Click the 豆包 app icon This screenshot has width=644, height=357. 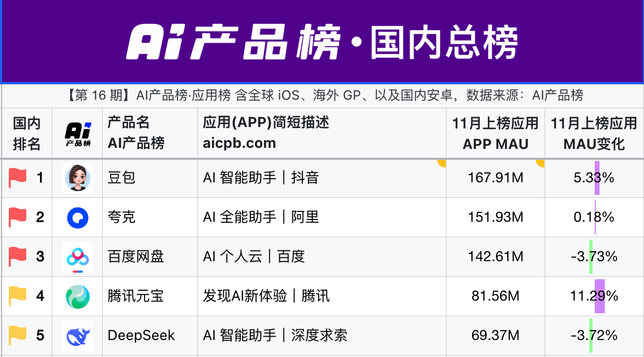coord(77,177)
